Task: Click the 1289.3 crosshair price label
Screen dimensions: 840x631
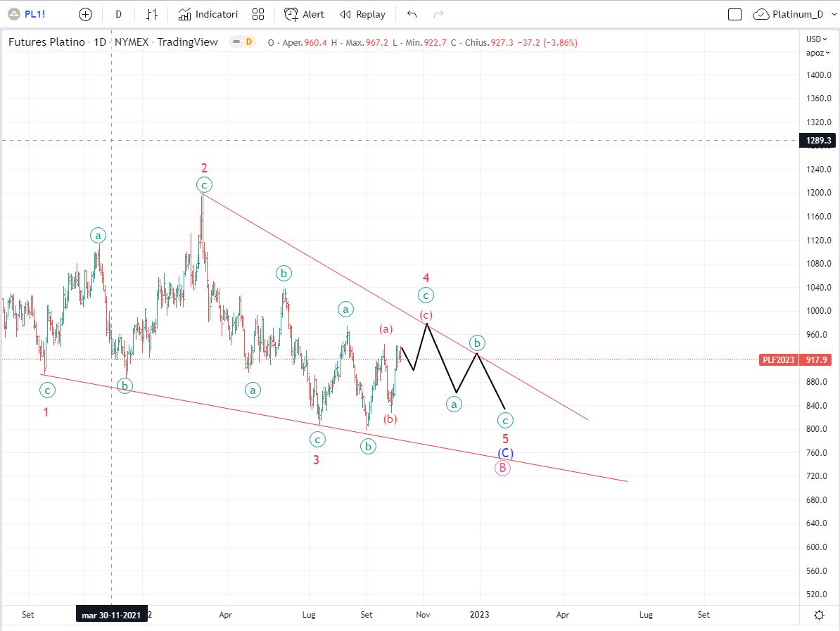Action: coord(817,141)
